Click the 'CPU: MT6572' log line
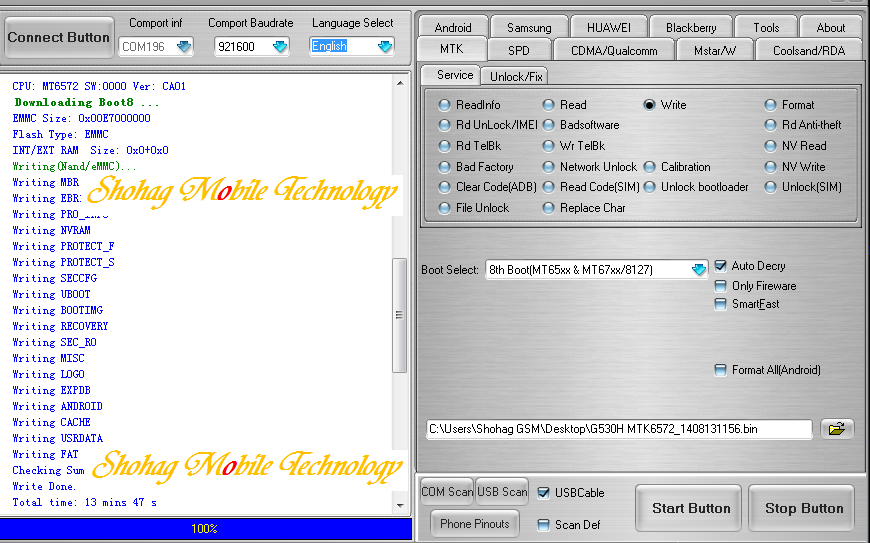Image resolution: width=870 pixels, height=543 pixels. point(99,87)
